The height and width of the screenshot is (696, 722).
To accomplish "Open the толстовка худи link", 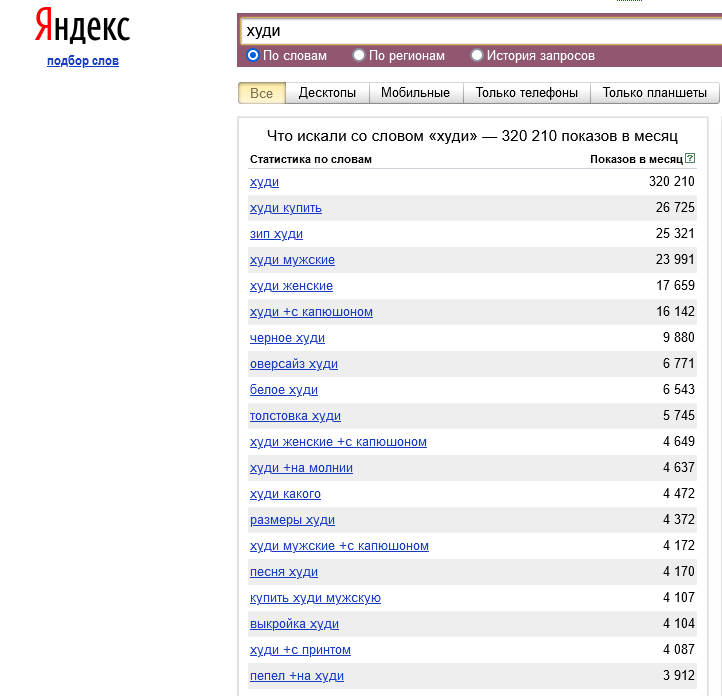I will (295, 416).
